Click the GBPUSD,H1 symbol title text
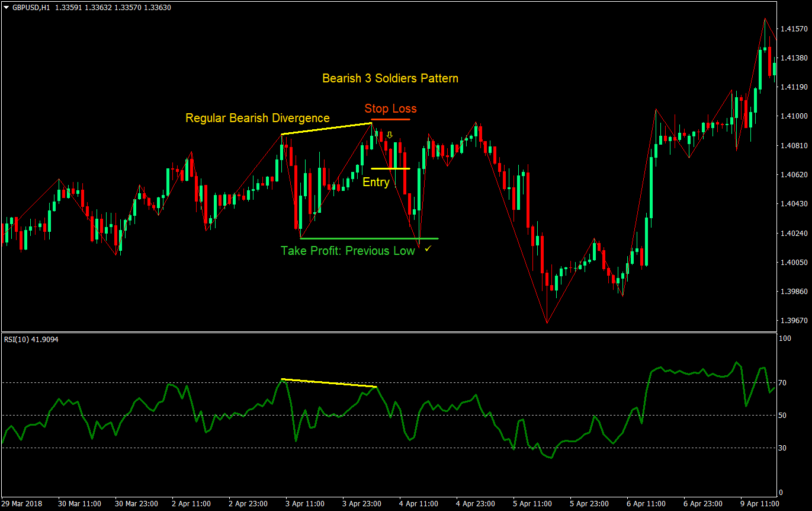Image resolution: width=812 pixels, height=511 pixels. [x=31, y=8]
